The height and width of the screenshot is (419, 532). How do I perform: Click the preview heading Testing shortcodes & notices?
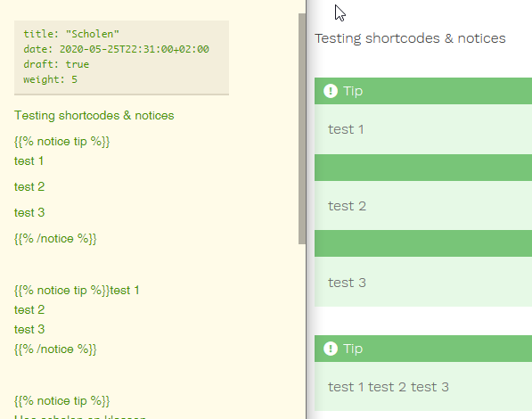[x=410, y=38]
